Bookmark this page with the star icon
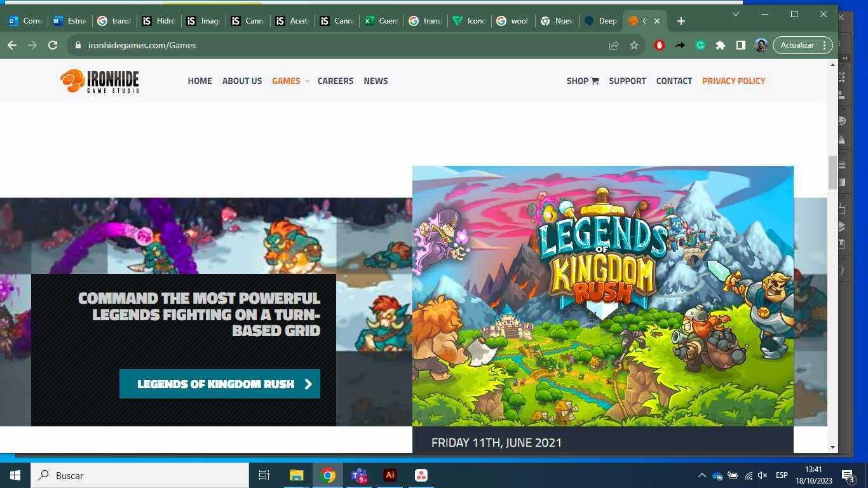 (634, 45)
